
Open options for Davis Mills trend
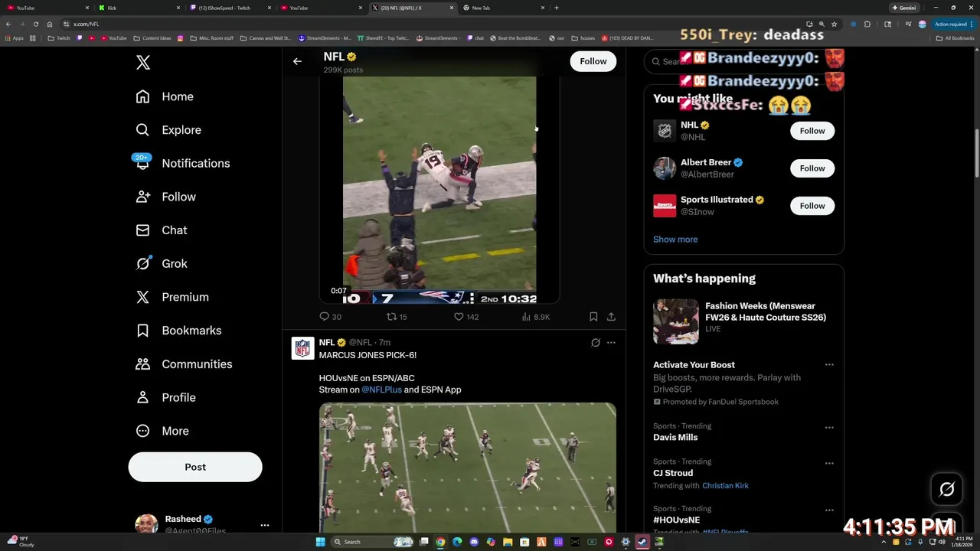coord(829,428)
